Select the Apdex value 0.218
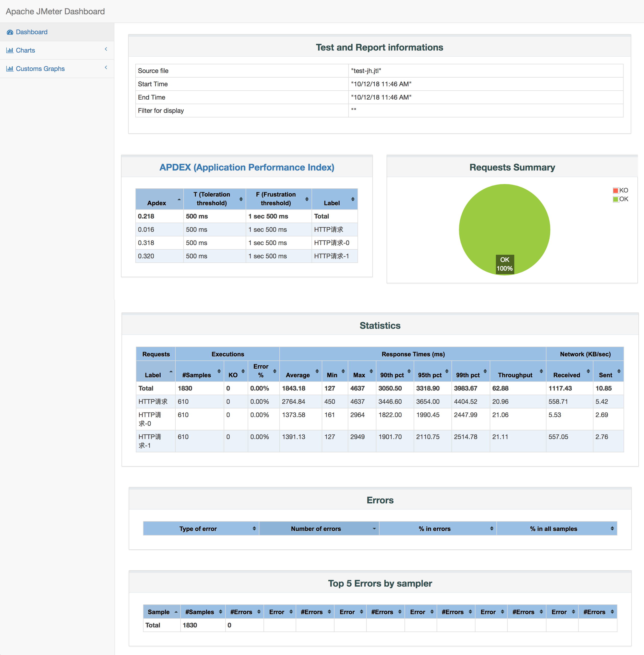This screenshot has width=644, height=655. pyautogui.click(x=146, y=216)
